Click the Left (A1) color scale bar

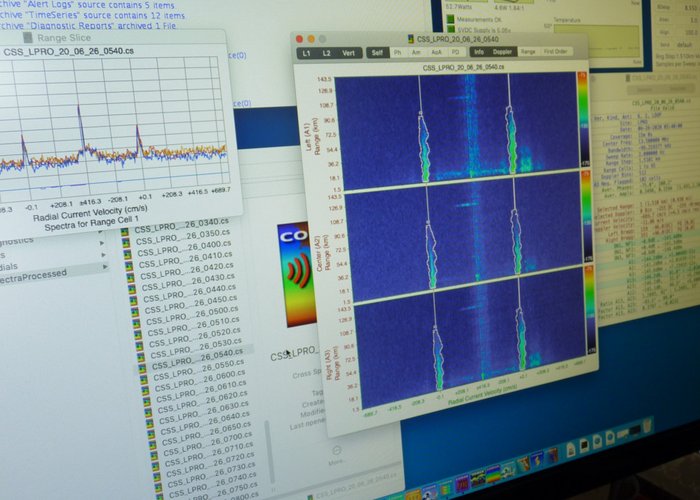583,119
